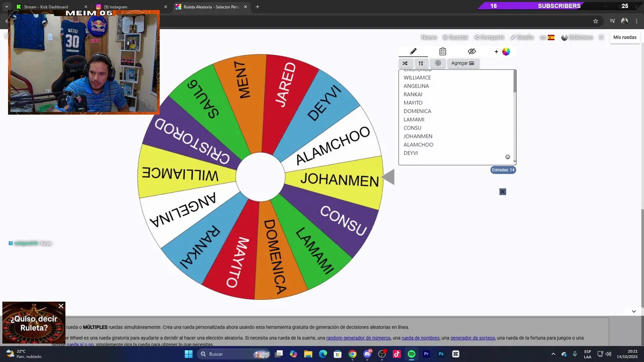This screenshot has width=644, height=362.
Task: Select ANGELINA in the entries list
Action: pos(416,86)
